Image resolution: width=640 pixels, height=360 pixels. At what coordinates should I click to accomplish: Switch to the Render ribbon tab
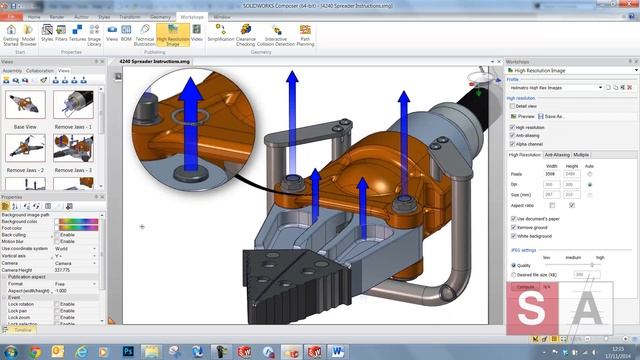(x=57, y=17)
